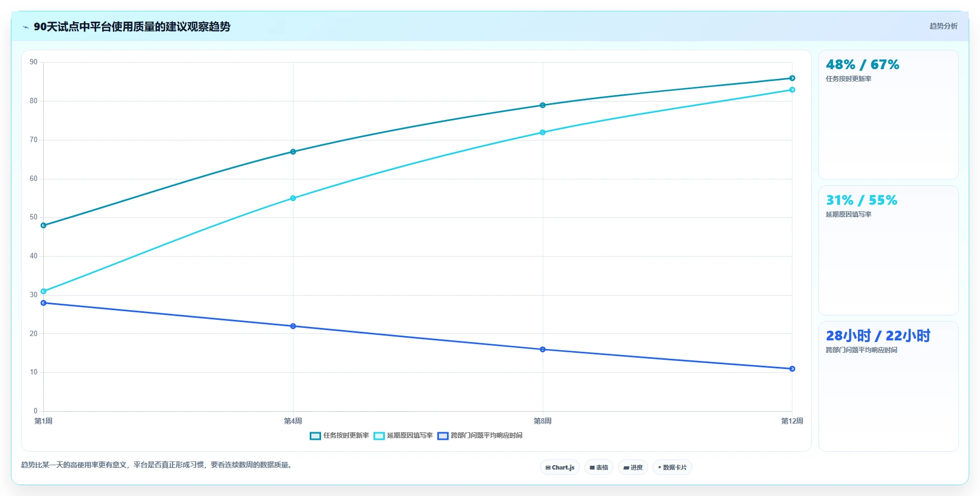Select the 跨部门问题平均响应时间 point at 第12周
Screen dimensions: 980x496
coord(792,369)
